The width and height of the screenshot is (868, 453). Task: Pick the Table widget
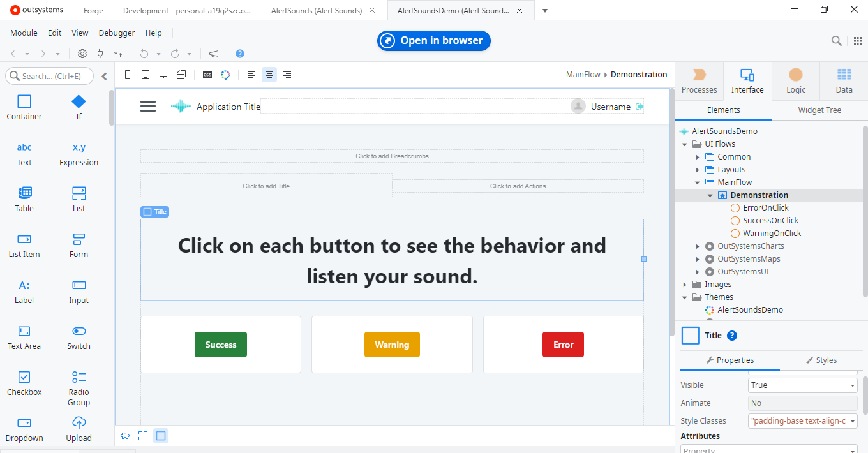click(24, 200)
